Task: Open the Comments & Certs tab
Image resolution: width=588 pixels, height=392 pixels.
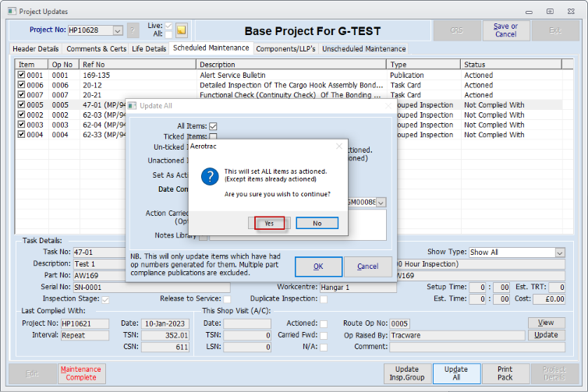Action: (x=97, y=49)
